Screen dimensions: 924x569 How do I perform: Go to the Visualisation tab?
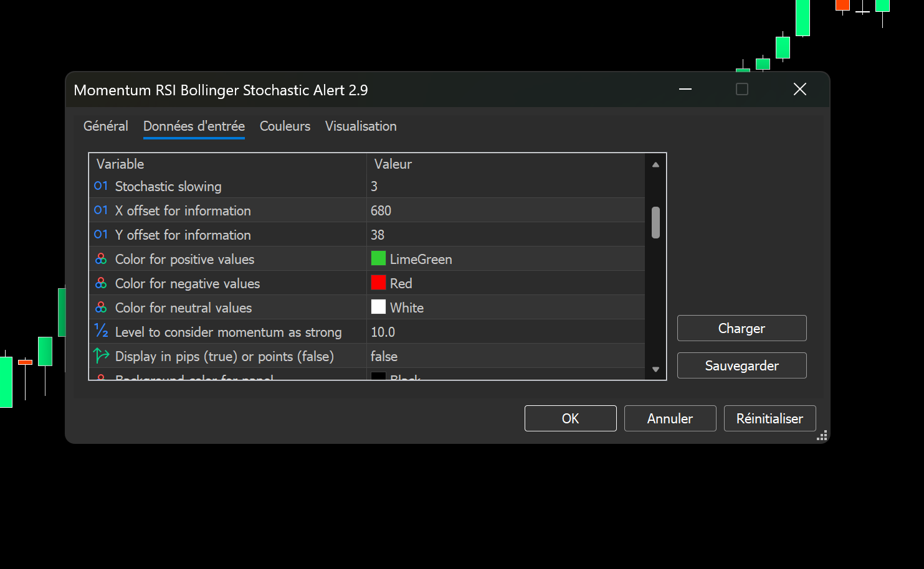point(361,126)
